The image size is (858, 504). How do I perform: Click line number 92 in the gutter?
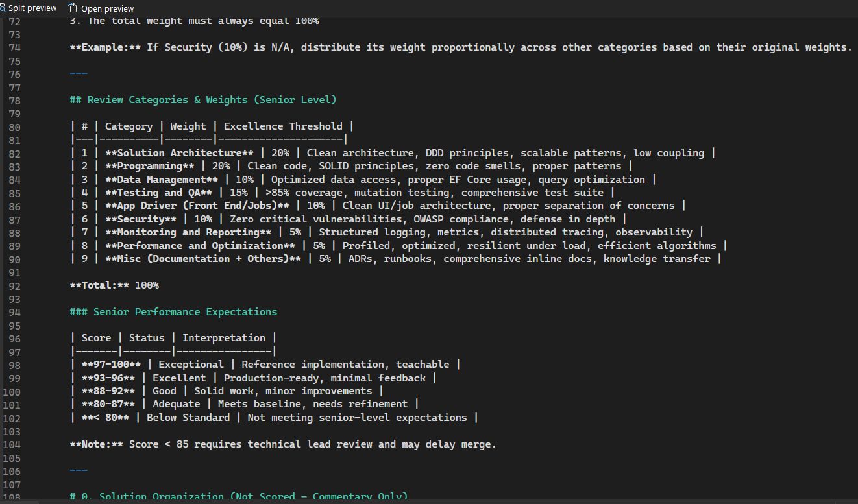[x=14, y=285]
